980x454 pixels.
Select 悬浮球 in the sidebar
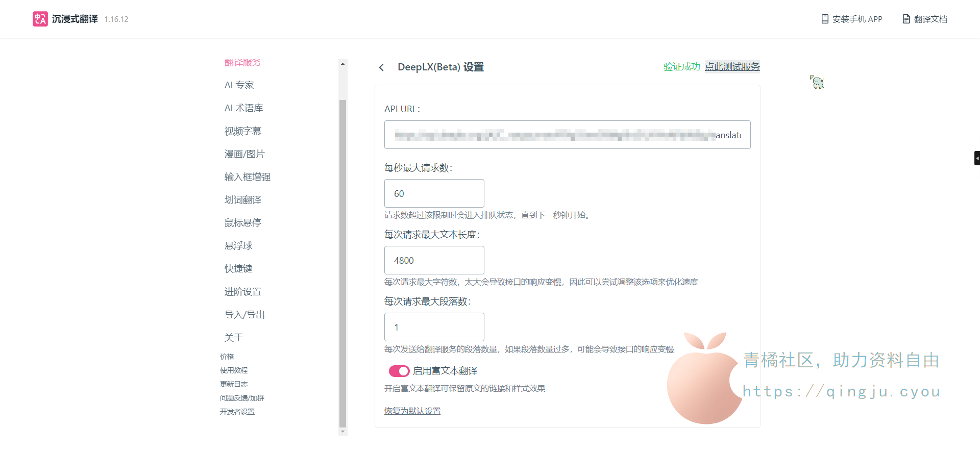[x=238, y=246]
